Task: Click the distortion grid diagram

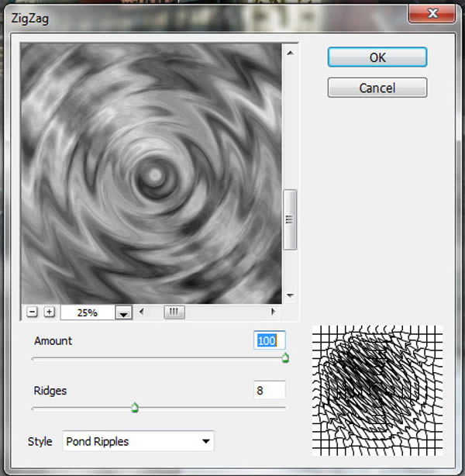Action: (x=377, y=391)
